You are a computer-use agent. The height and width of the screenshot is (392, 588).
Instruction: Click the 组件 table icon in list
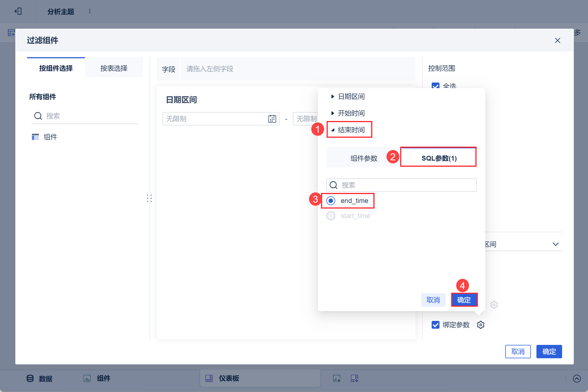[x=35, y=137]
